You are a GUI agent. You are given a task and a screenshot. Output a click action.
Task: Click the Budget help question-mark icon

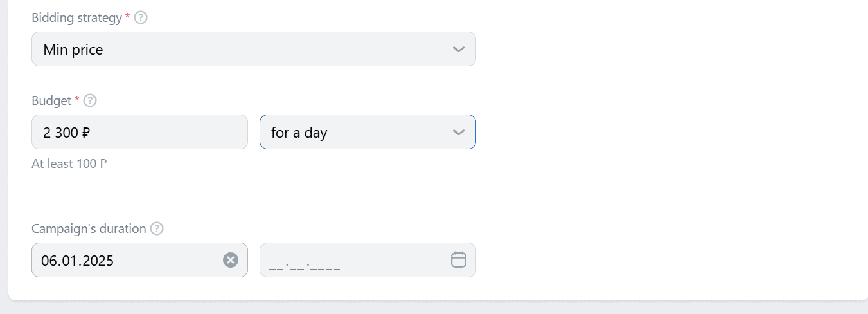[x=91, y=100]
